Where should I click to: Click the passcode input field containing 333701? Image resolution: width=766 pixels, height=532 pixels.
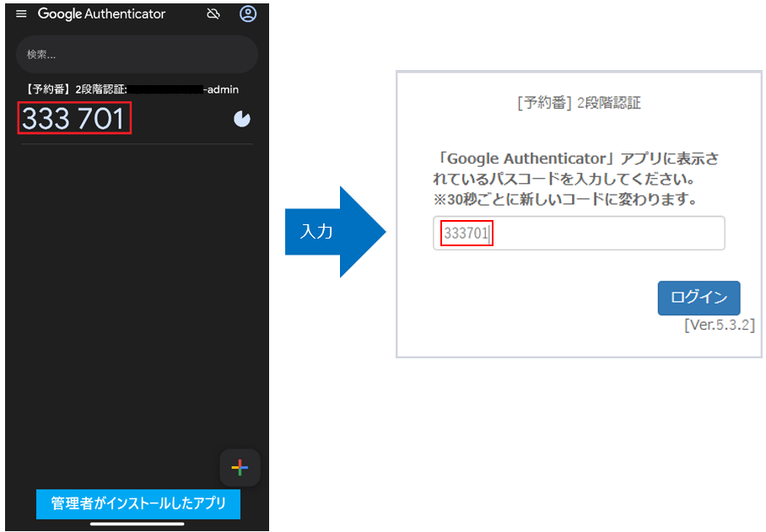click(579, 234)
